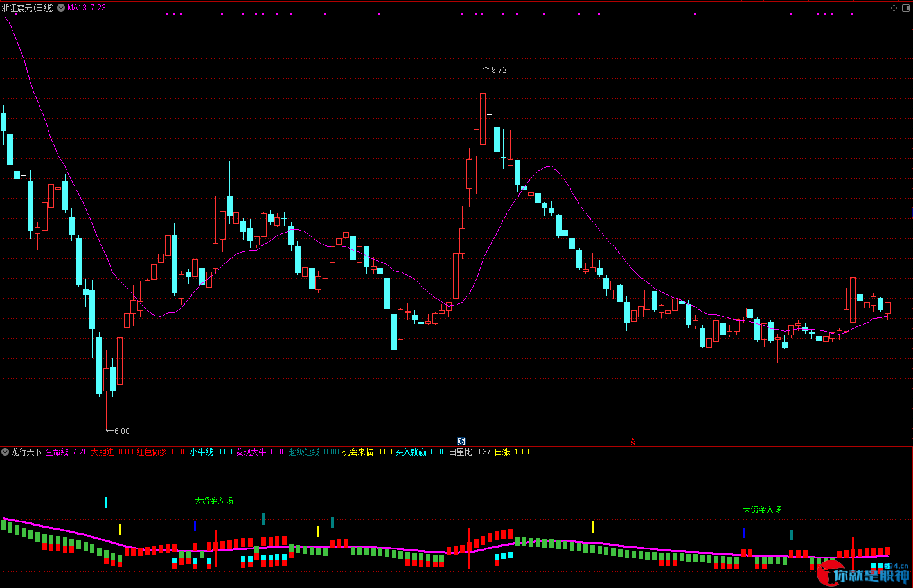Select the 超级短线: 0.00 readout

coord(314,452)
